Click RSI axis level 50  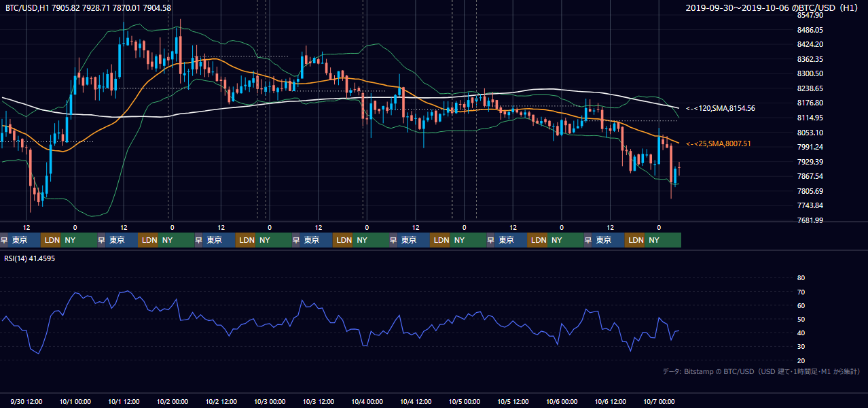(801, 319)
